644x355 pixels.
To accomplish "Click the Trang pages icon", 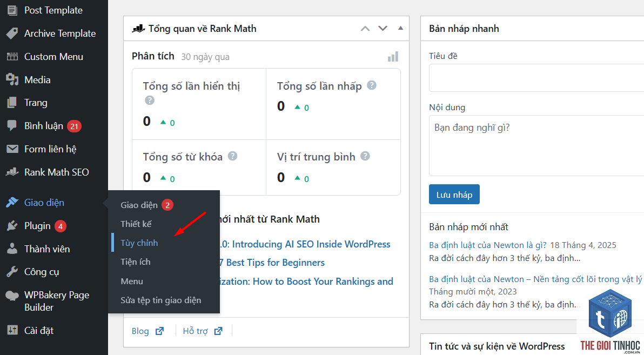I will [12, 103].
